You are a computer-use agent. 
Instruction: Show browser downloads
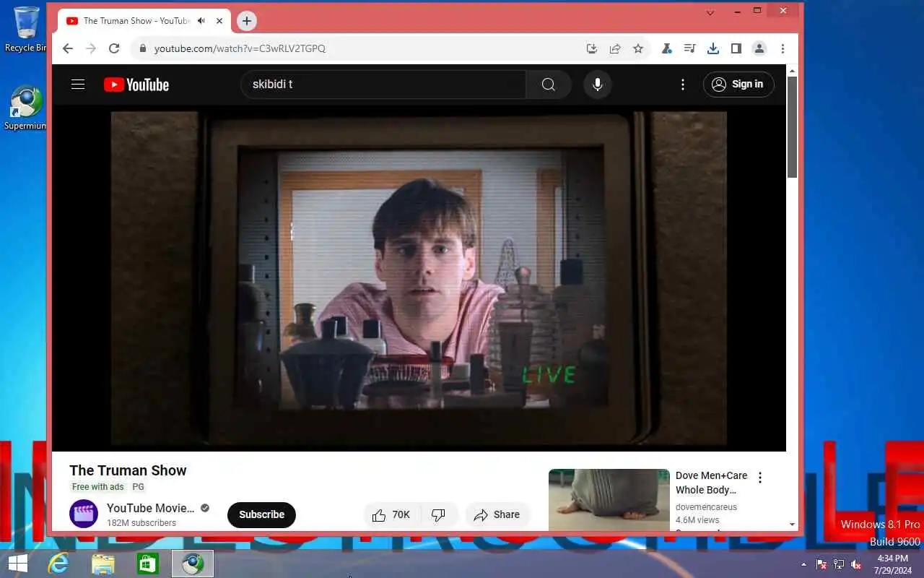713,48
